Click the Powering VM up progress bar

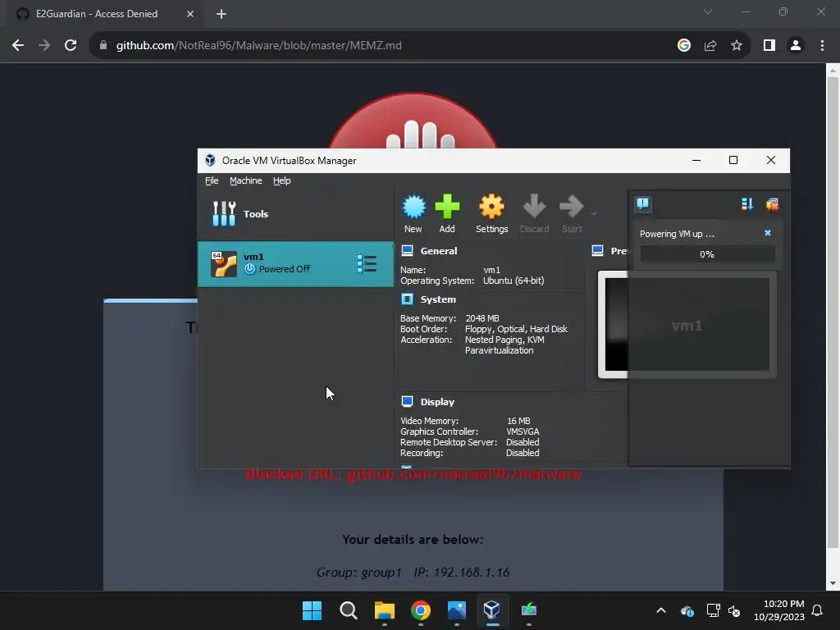pos(707,254)
